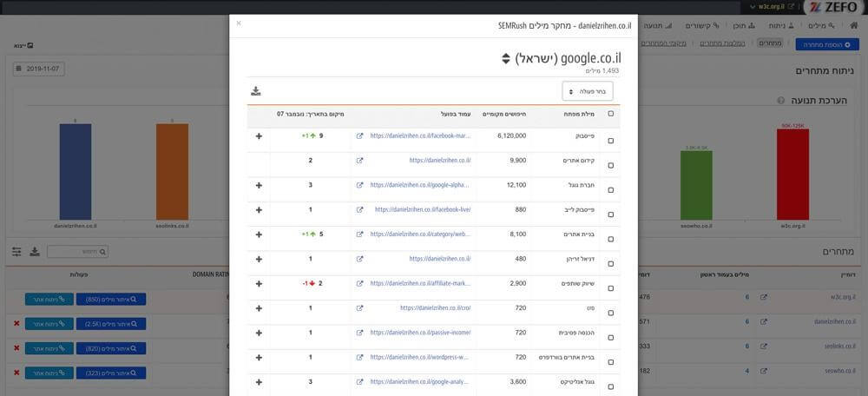Viewport: 868px width, 396px height.
Task: Close the SEMRush keyword research dialog
Action: [239, 23]
